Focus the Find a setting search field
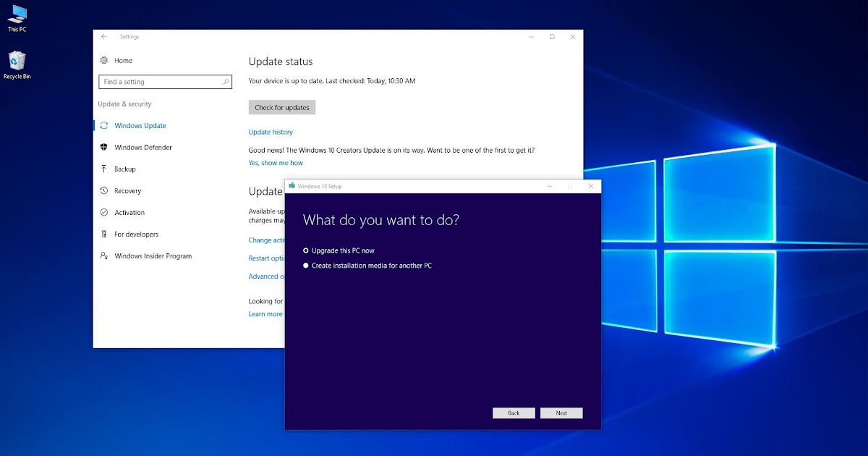The height and width of the screenshot is (456, 868). coord(166,82)
